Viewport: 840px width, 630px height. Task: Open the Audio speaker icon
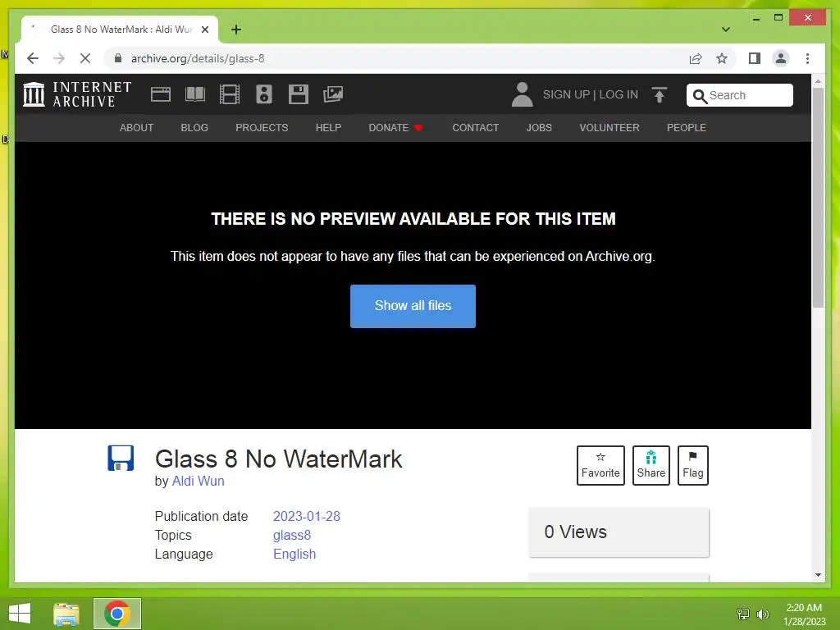(x=263, y=94)
